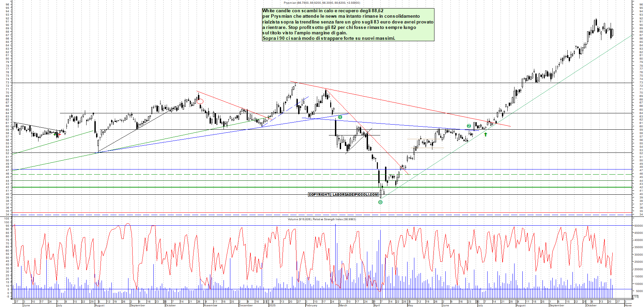The image size is (644, 307).
Task: Select the 2025 year label on time axis
Action: (272, 305)
